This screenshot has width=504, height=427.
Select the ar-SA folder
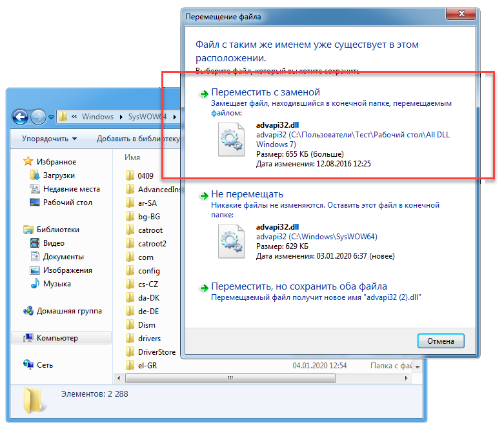[x=147, y=203]
